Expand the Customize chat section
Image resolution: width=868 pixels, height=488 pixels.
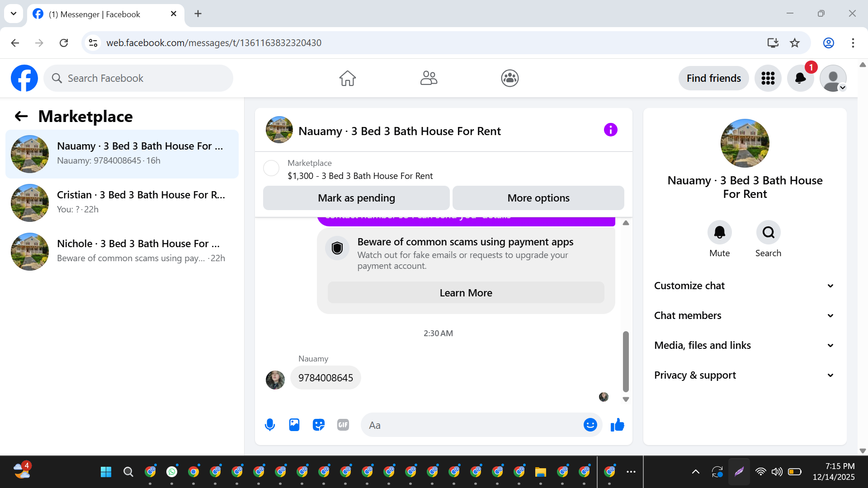point(745,286)
